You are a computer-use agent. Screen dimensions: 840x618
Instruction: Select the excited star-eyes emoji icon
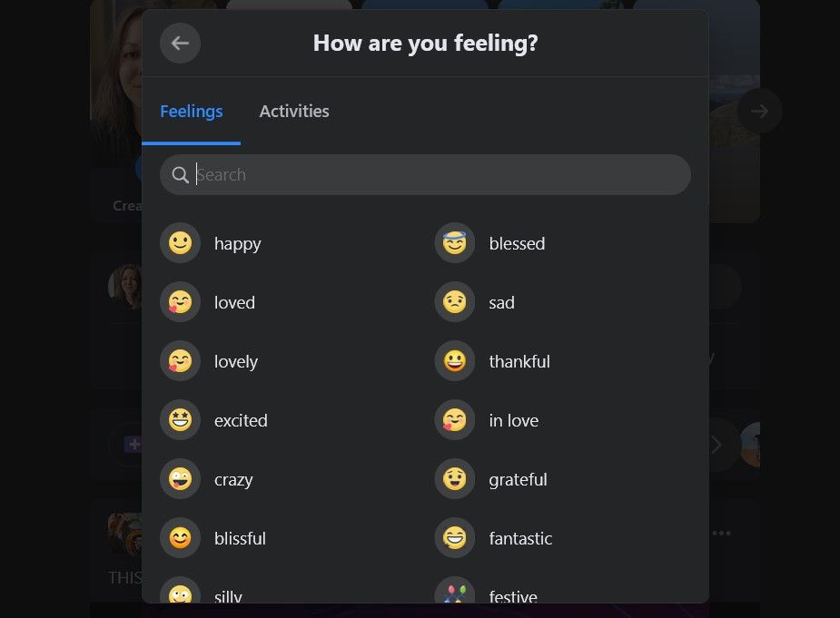click(180, 420)
